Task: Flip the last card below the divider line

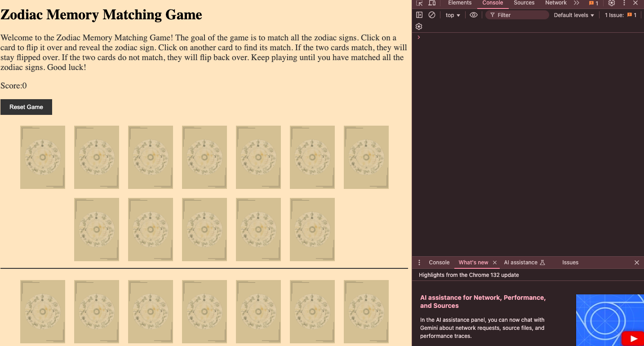Action: coord(366,311)
